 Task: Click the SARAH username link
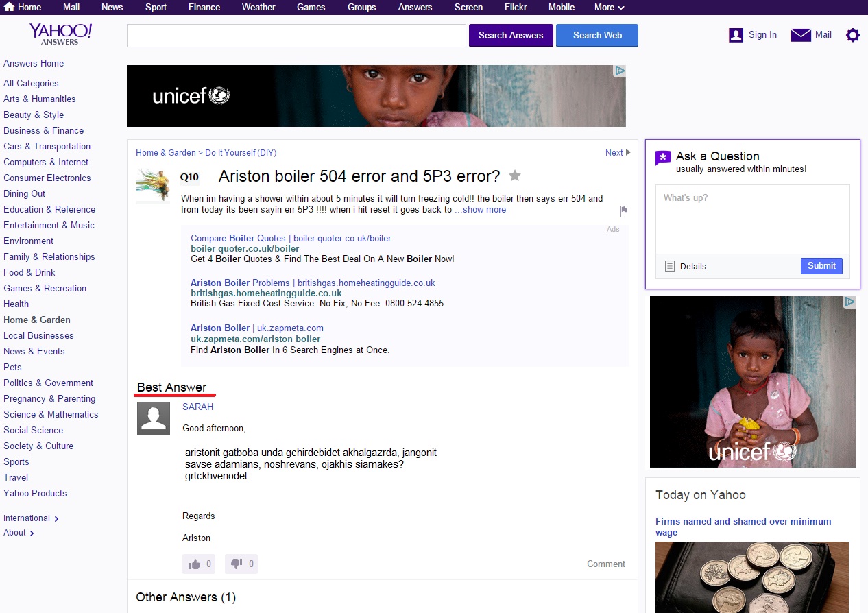pos(198,407)
